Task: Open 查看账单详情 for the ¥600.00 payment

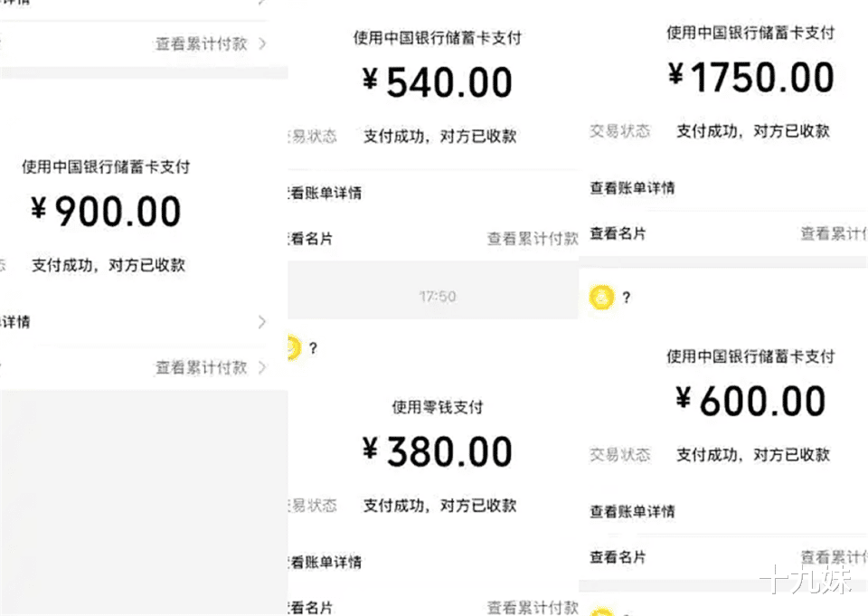Action: (632, 512)
